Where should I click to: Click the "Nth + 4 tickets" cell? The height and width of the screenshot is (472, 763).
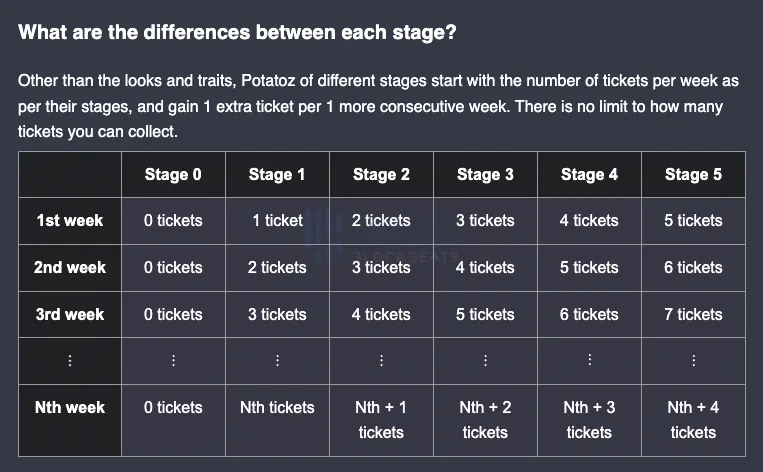[x=693, y=420]
